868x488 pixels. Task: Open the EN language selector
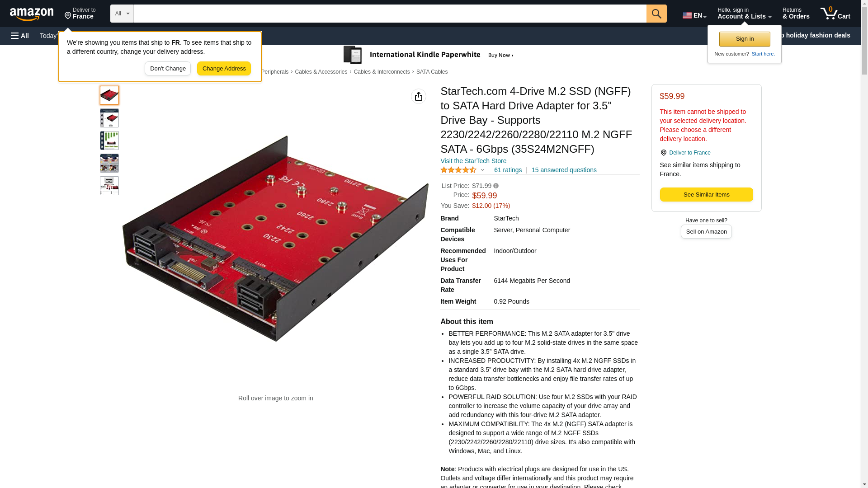[694, 15]
